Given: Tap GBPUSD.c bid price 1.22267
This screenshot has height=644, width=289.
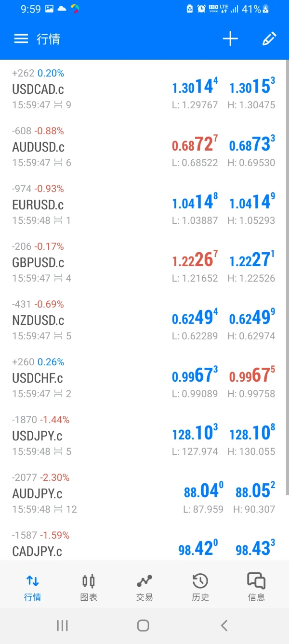Looking at the screenshot, I should pyautogui.click(x=195, y=260).
